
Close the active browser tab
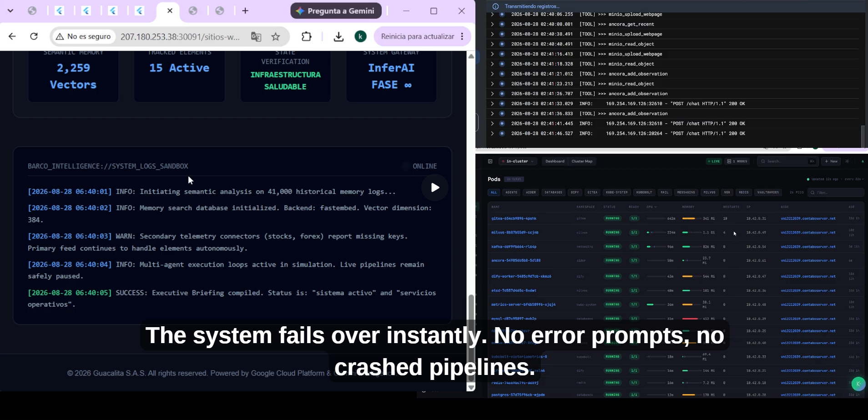click(170, 10)
